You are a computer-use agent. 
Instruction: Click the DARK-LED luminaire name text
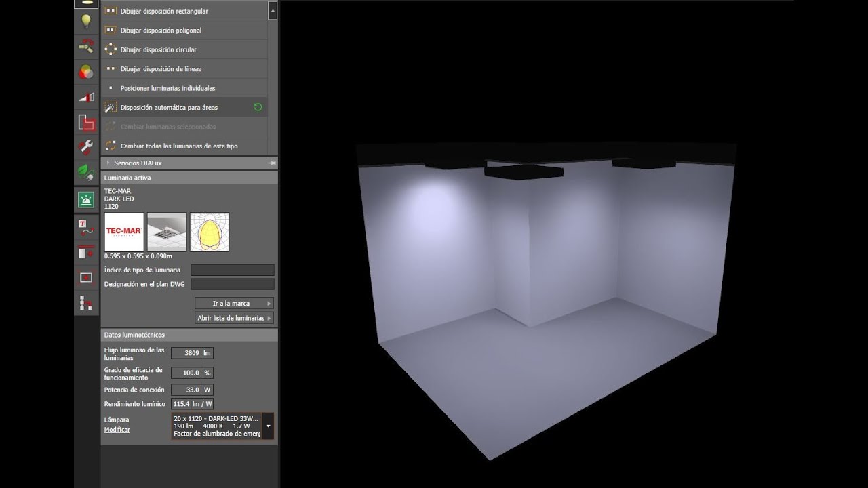click(119, 199)
